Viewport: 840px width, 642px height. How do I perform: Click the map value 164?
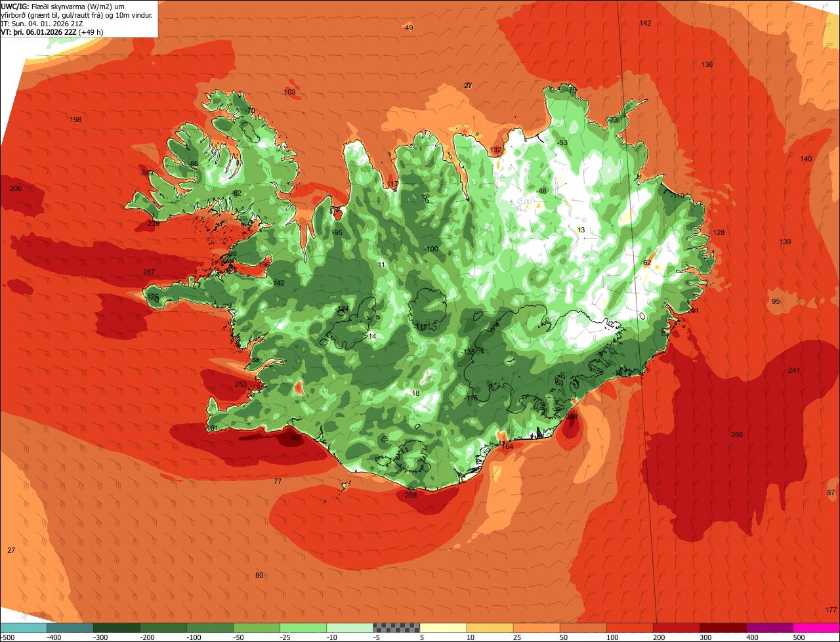pyautogui.click(x=507, y=446)
